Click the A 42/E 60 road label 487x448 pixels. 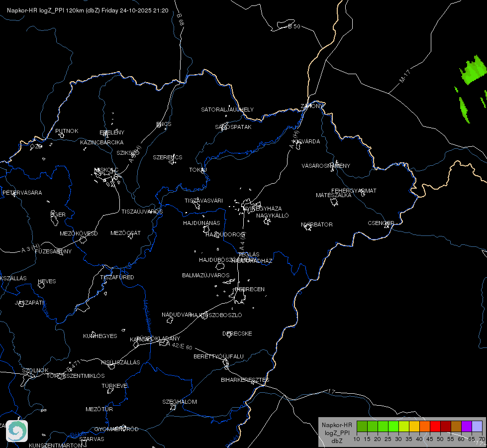point(180,345)
